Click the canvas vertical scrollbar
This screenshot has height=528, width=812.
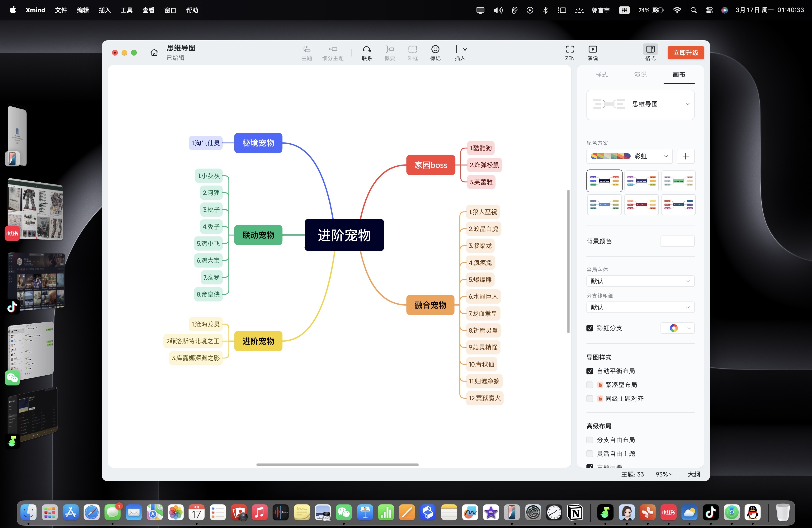click(568, 261)
